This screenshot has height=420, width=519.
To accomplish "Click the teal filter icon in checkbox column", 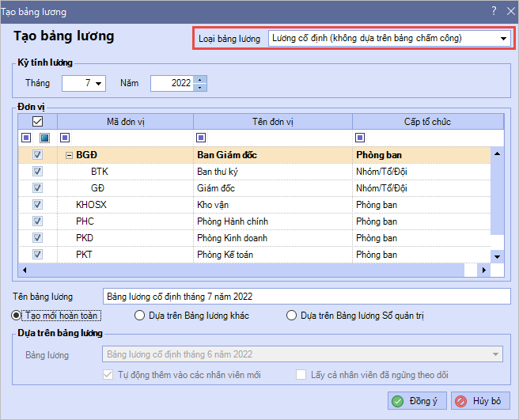I will pyautogui.click(x=44, y=138).
